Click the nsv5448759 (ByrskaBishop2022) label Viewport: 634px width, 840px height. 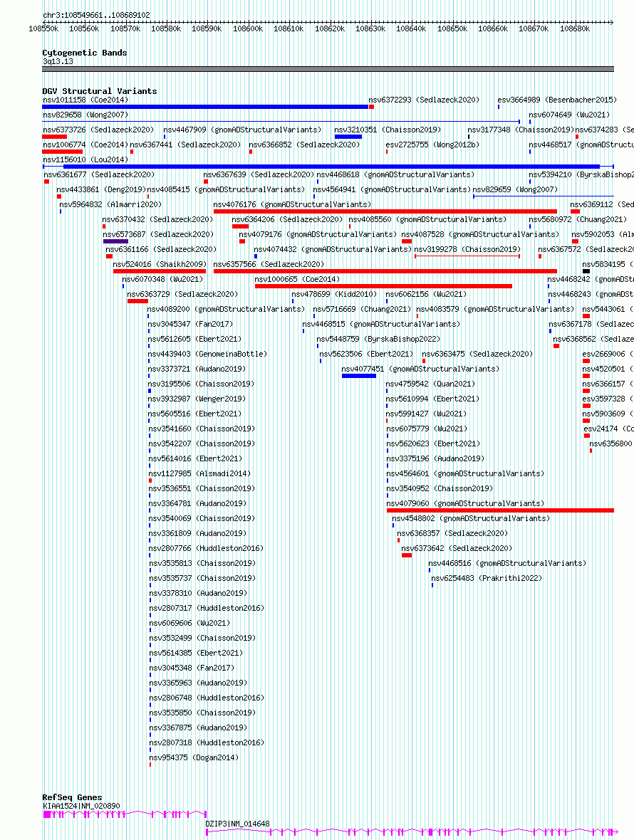[x=378, y=340]
